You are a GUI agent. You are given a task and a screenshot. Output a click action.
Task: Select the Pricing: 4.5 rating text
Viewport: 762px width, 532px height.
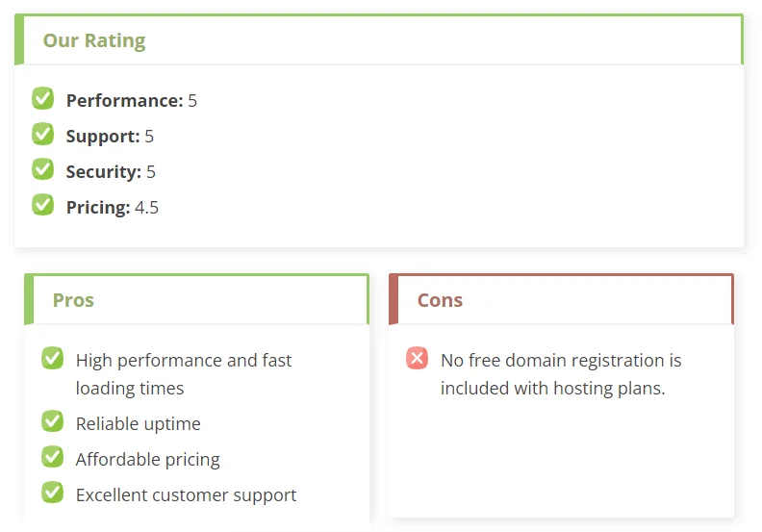pos(113,208)
